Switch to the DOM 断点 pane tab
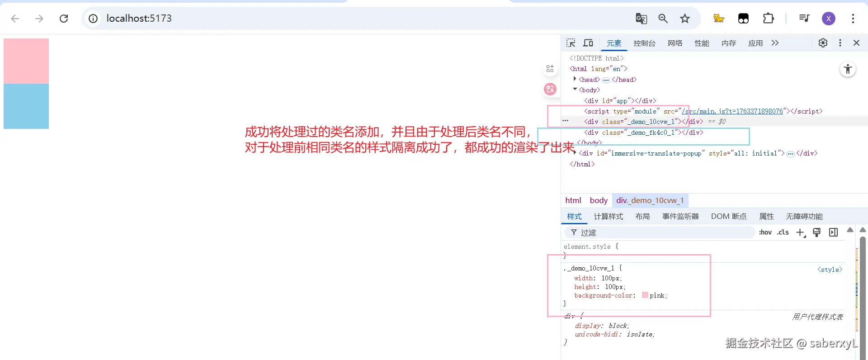This screenshot has height=360, width=868. click(x=729, y=217)
